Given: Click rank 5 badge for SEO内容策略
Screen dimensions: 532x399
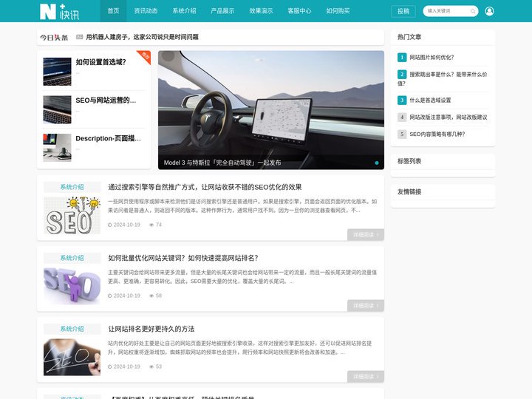Looking at the screenshot, I should click(x=402, y=134).
